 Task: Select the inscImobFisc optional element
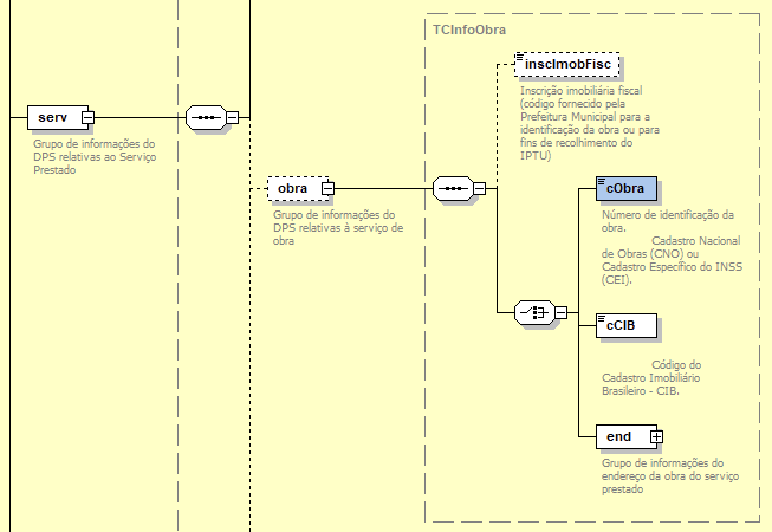click(x=567, y=64)
